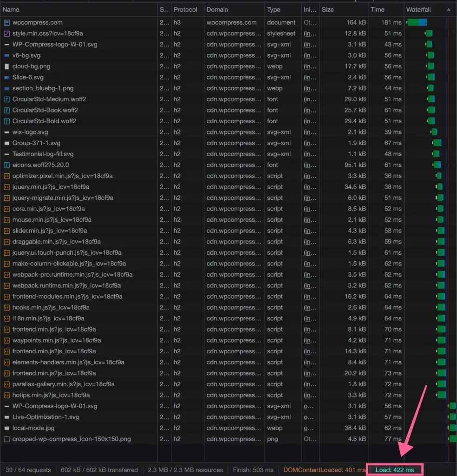Click waterfall bar of wpcompress.com request

click(417, 22)
